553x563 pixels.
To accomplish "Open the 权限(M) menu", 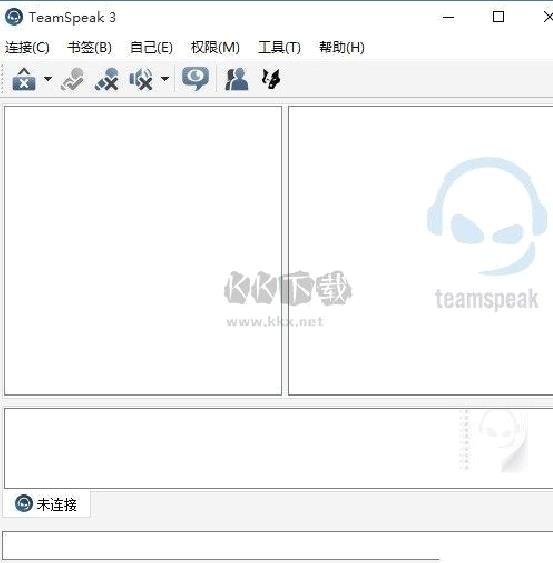I will pyautogui.click(x=215, y=47).
